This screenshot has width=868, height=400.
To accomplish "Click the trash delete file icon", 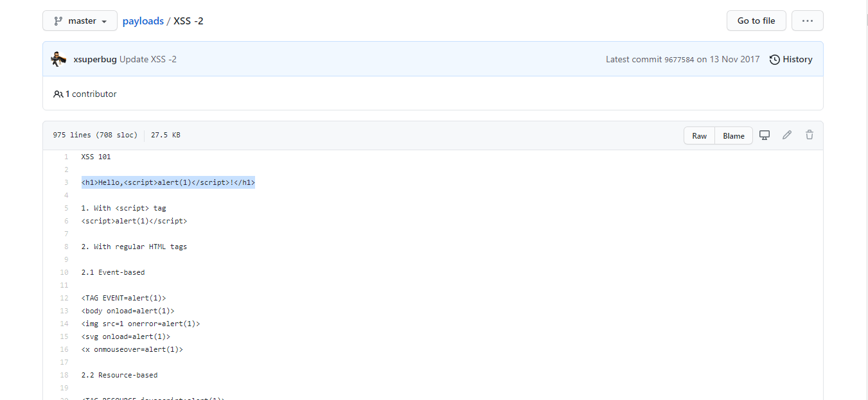I will (810, 135).
